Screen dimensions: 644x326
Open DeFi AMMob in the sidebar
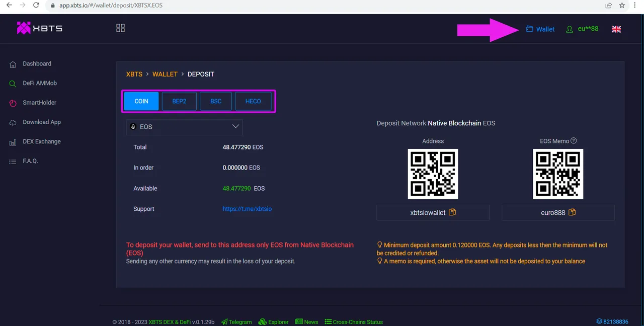(x=40, y=83)
